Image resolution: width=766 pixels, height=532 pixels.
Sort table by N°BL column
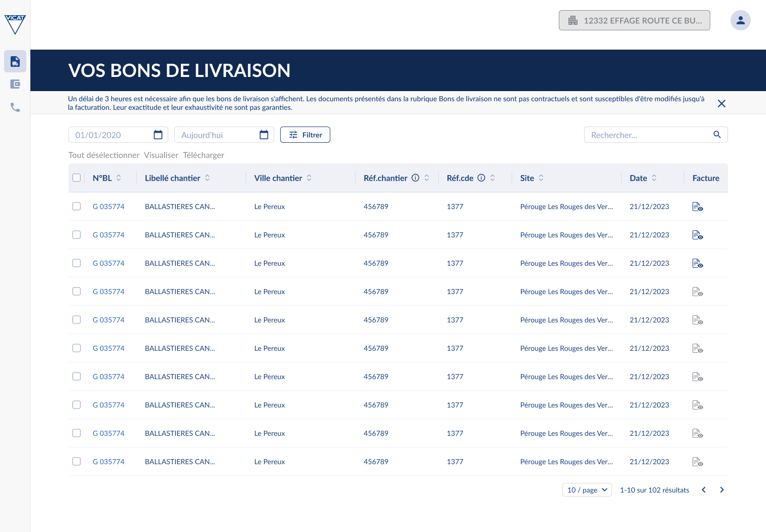pos(119,178)
